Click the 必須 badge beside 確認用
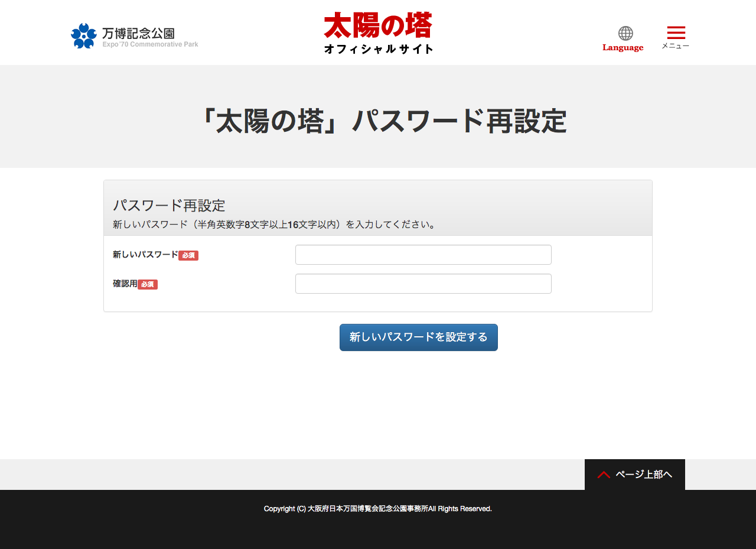This screenshot has height=549, width=756. (x=148, y=284)
